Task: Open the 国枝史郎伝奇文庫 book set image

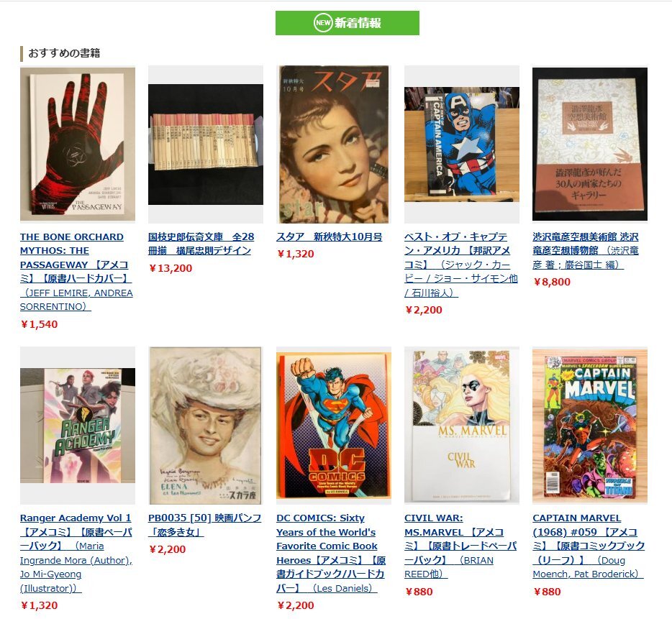Action: 206,145
